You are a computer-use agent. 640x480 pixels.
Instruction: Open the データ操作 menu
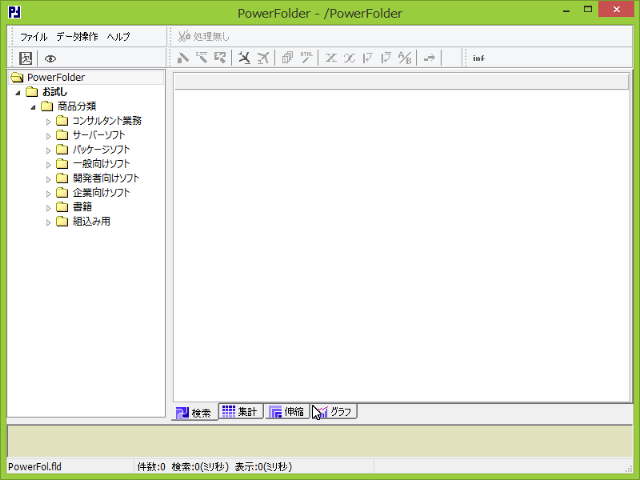pos(77,36)
